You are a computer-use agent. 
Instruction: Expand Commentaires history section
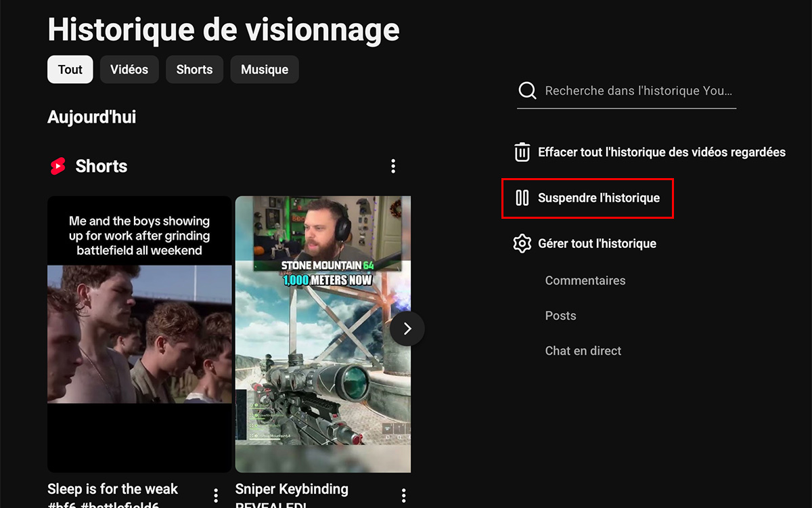pos(585,280)
